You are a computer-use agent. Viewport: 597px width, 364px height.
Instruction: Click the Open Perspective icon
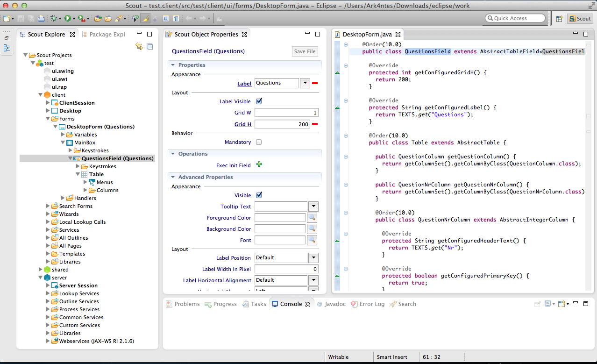559,19
